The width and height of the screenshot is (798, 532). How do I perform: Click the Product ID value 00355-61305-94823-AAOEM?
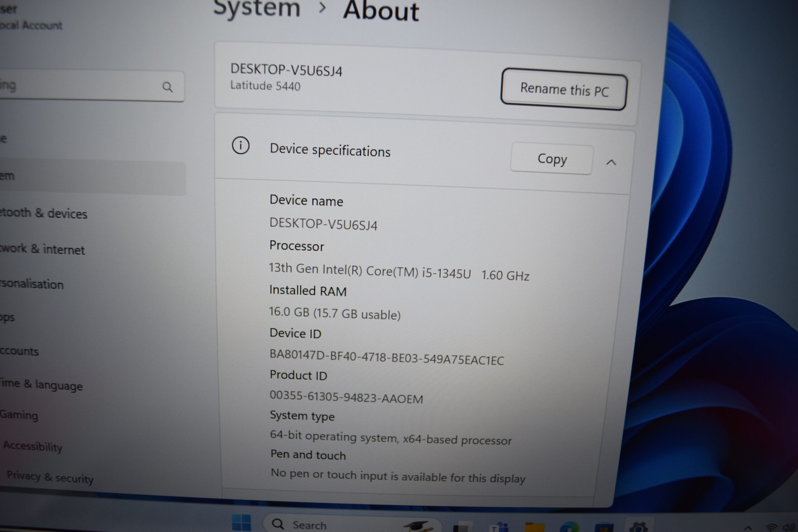(346, 397)
